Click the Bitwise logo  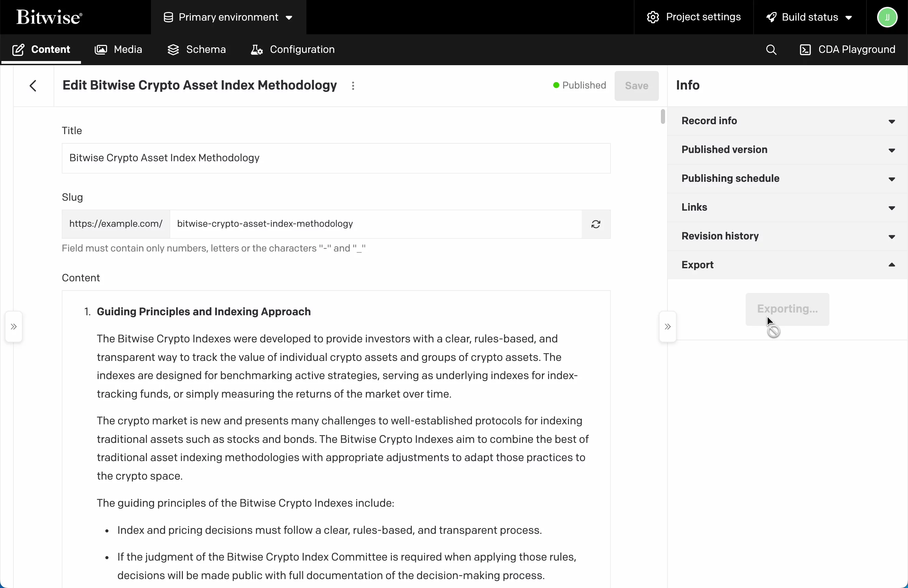tap(49, 17)
